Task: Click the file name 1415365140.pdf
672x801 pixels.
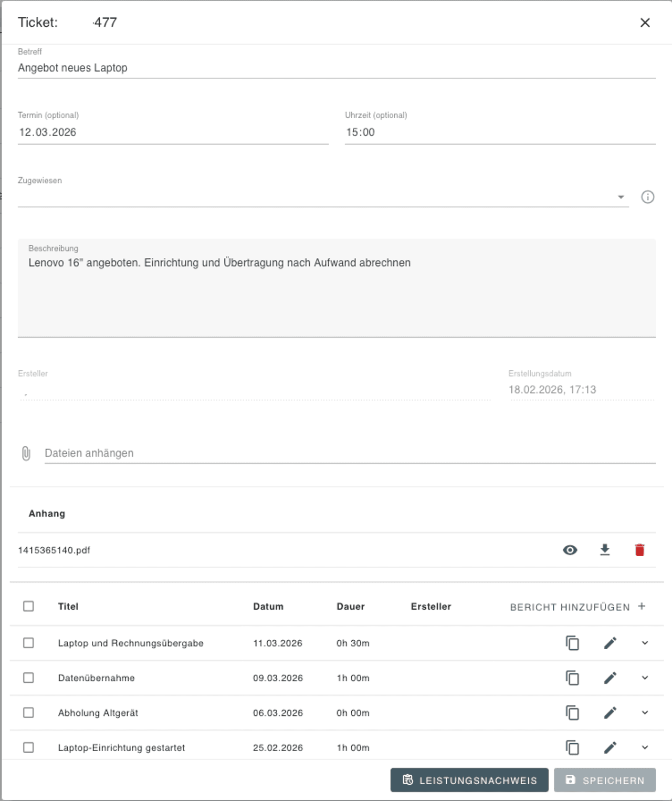Action: (x=54, y=550)
